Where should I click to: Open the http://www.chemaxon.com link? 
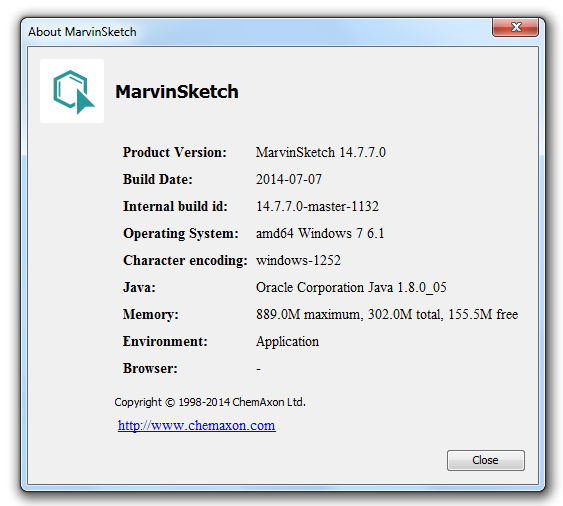(x=197, y=426)
